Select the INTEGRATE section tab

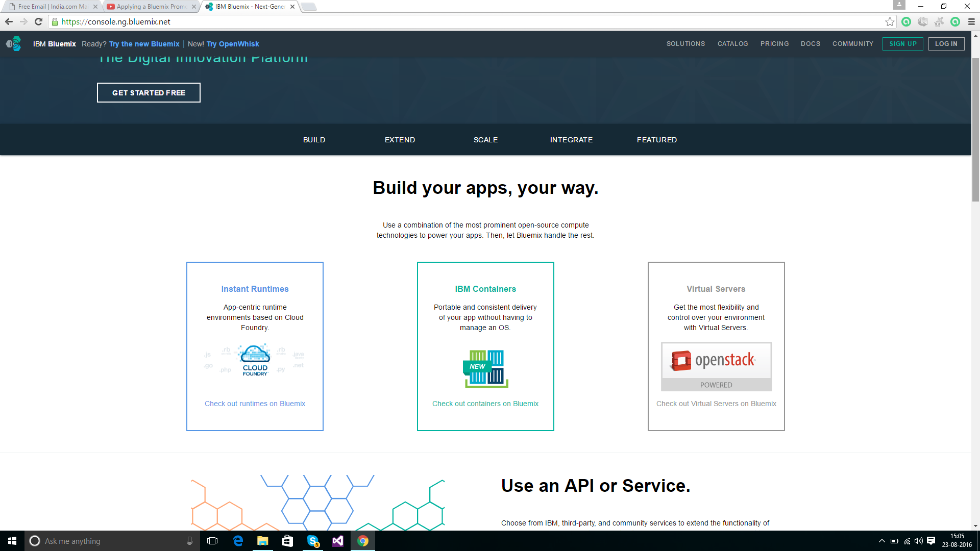[x=571, y=140]
